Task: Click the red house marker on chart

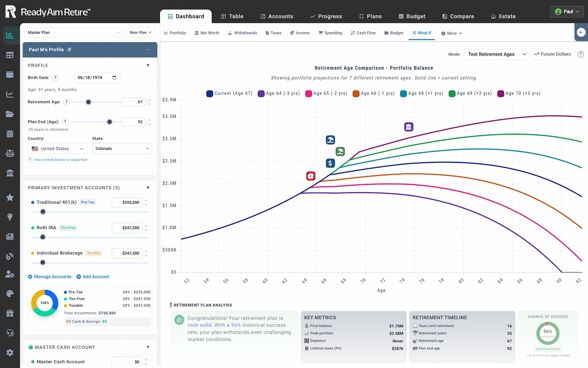Action: [x=310, y=176]
